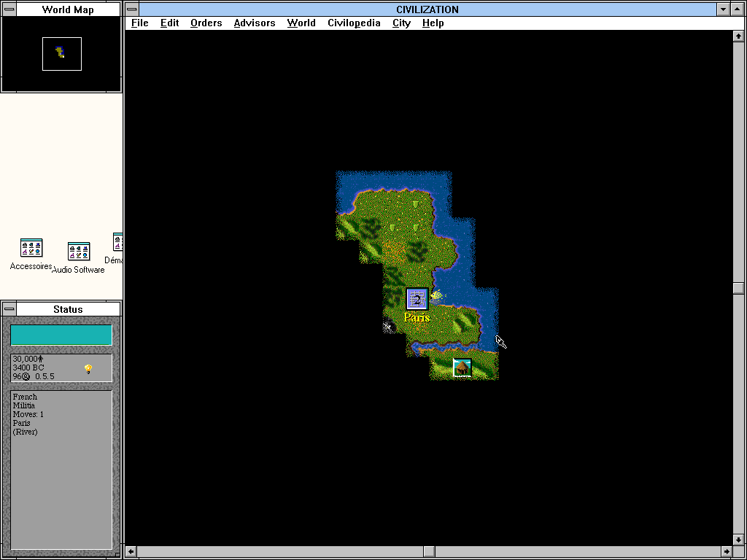Click the "96" treasury gold text
The image size is (747, 560).
[x=18, y=376]
